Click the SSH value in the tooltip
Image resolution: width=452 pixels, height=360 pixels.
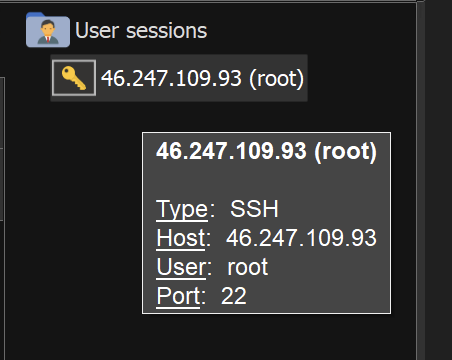tap(254, 209)
